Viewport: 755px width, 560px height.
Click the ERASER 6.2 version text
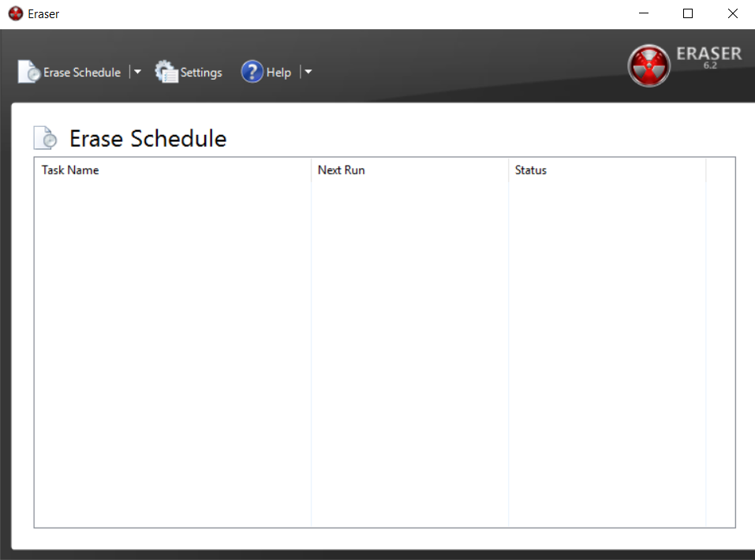708,55
